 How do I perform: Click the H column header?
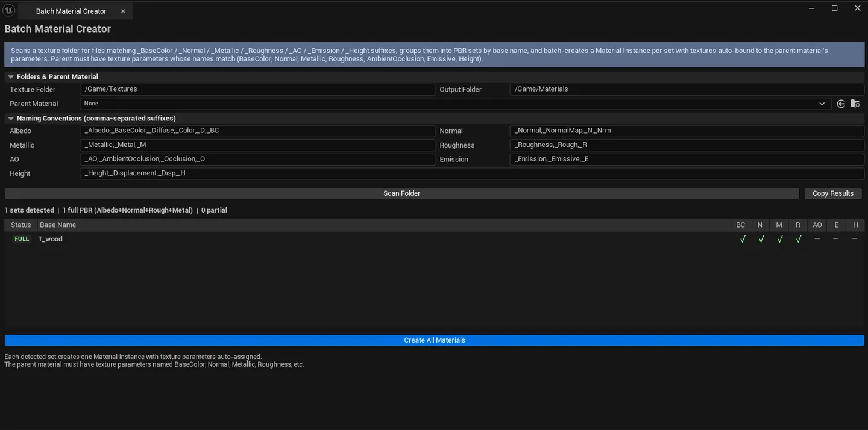point(856,225)
